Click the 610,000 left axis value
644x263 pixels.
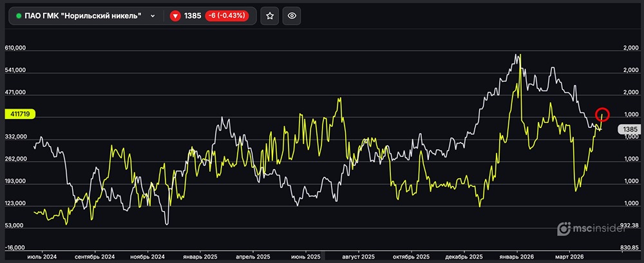pos(15,48)
